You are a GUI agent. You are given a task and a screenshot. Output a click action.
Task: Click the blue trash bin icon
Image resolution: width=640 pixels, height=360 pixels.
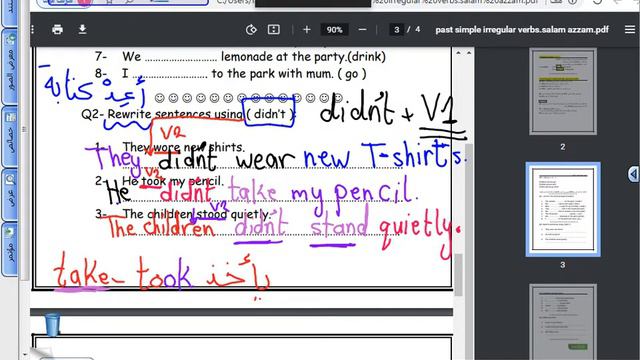(x=52, y=324)
